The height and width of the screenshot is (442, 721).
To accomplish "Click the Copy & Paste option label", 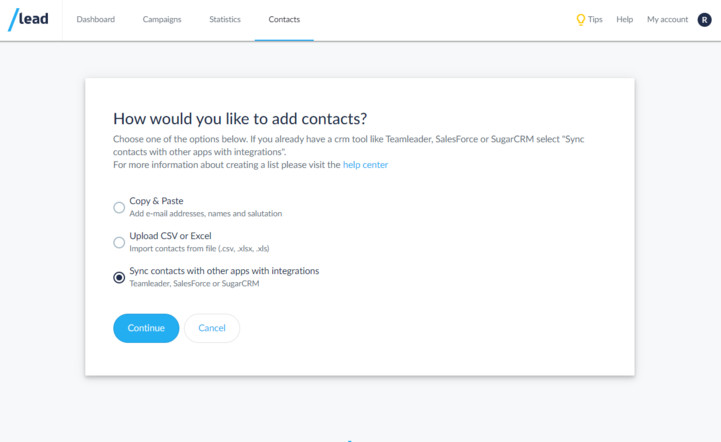I will click(156, 201).
